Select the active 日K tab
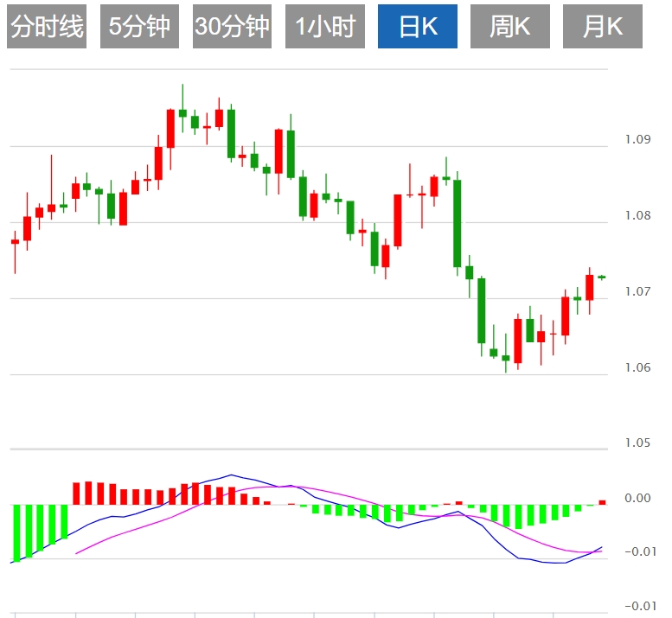This screenshot has width=672, height=618. point(418,27)
